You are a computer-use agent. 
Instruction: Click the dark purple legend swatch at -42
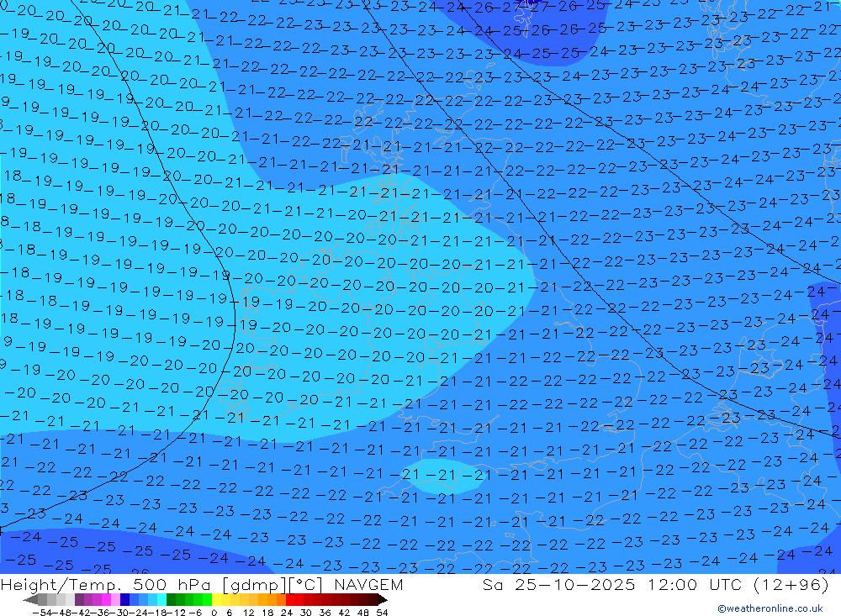click(x=79, y=599)
